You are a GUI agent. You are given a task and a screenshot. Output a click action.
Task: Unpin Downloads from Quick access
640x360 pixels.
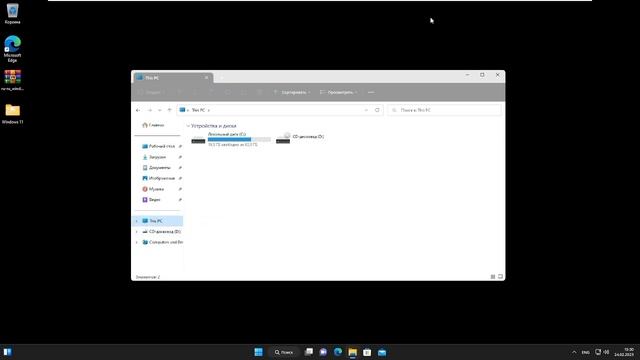pyautogui.click(x=180, y=157)
